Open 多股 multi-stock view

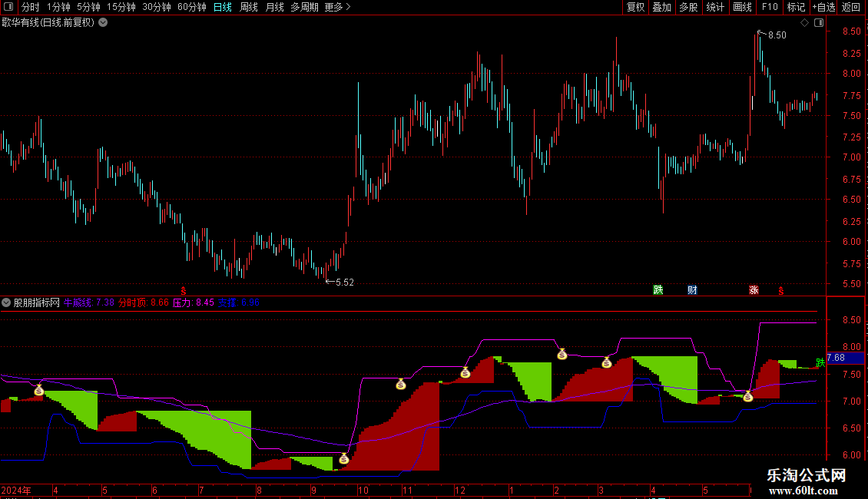point(688,7)
